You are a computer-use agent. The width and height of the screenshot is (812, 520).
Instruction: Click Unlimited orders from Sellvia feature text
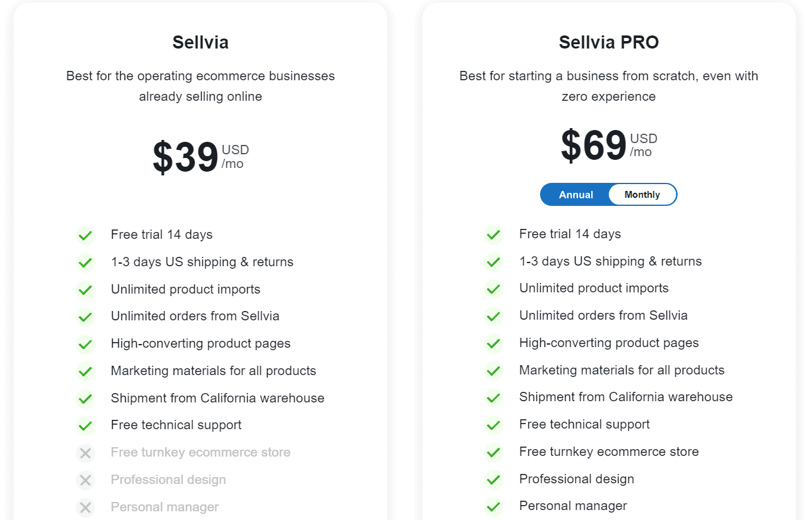point(196,316)
